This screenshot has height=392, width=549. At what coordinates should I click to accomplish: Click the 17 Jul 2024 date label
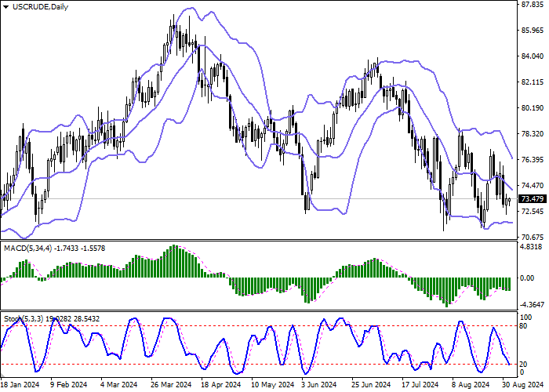pyautogui.click(x=420, y=385)
